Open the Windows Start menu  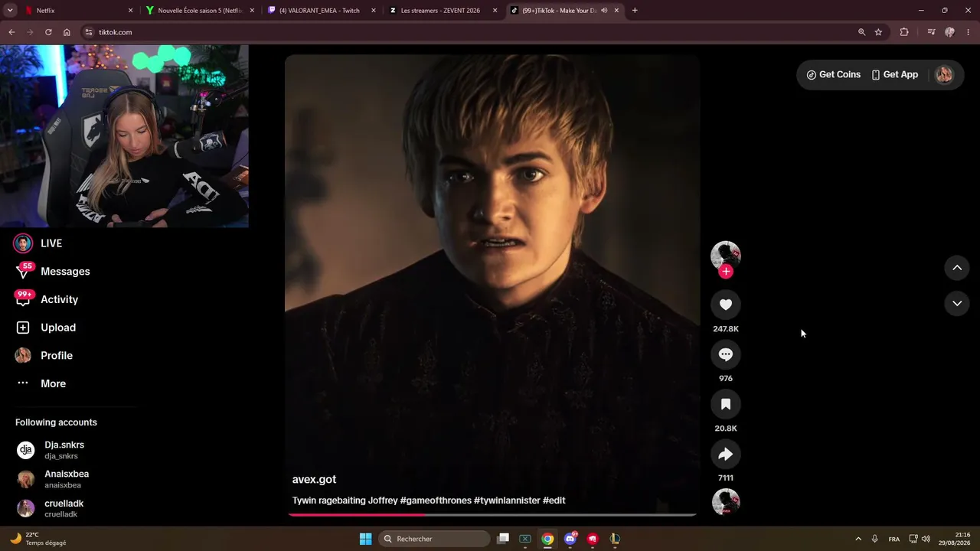point(366,539)
